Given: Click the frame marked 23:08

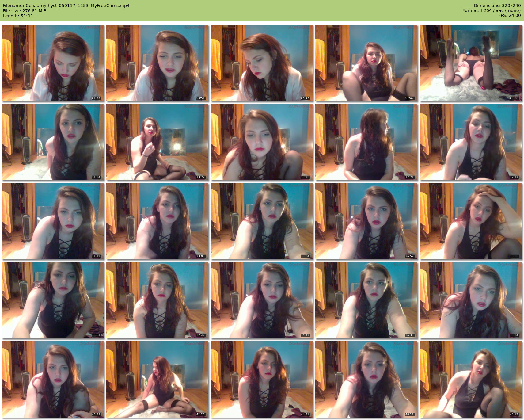Looking at the screenshot, I should tap(157, 221).
